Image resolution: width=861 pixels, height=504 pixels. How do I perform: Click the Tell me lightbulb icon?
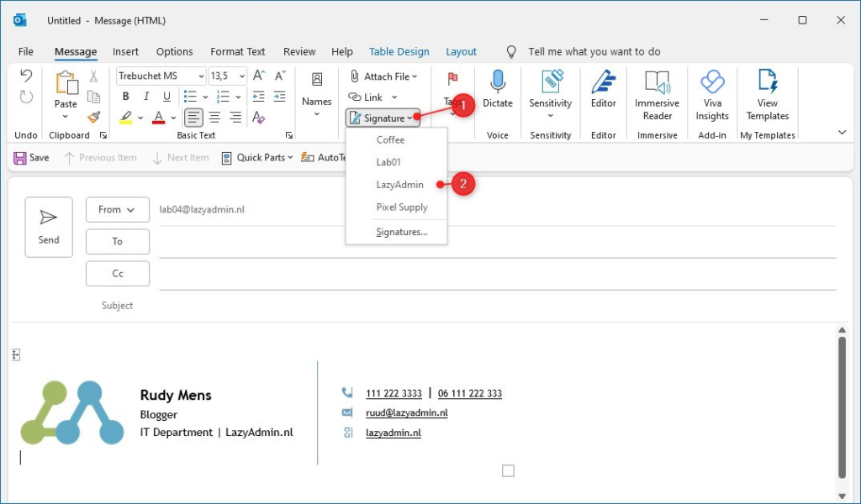(511, 51)
